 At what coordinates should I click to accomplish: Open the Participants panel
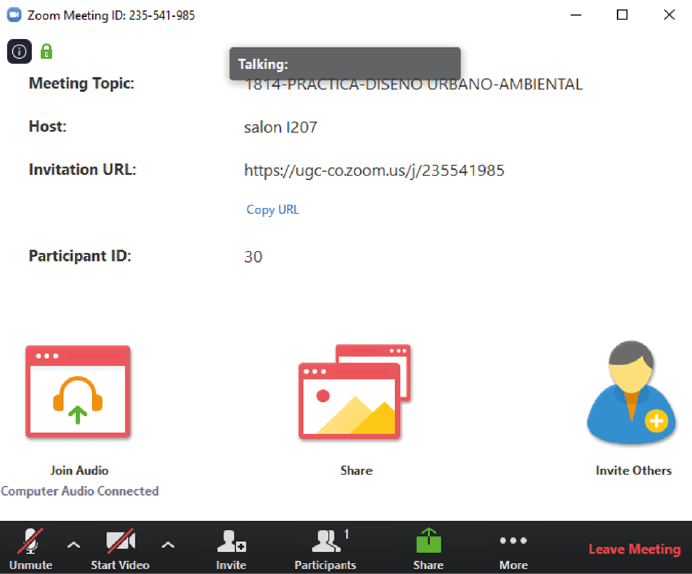click(325, 548)
